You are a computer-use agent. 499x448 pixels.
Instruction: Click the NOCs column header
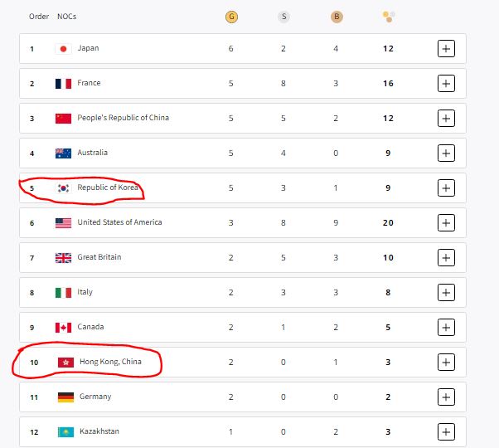point(66,17)
